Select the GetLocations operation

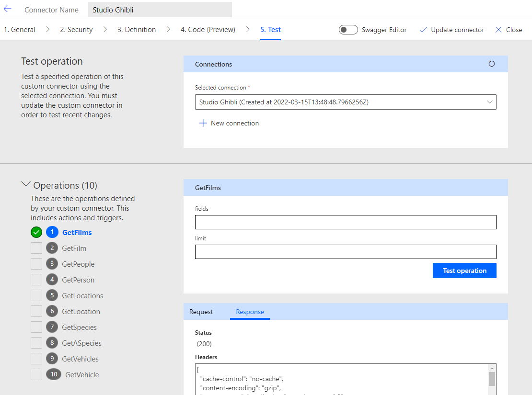point(82,296)
